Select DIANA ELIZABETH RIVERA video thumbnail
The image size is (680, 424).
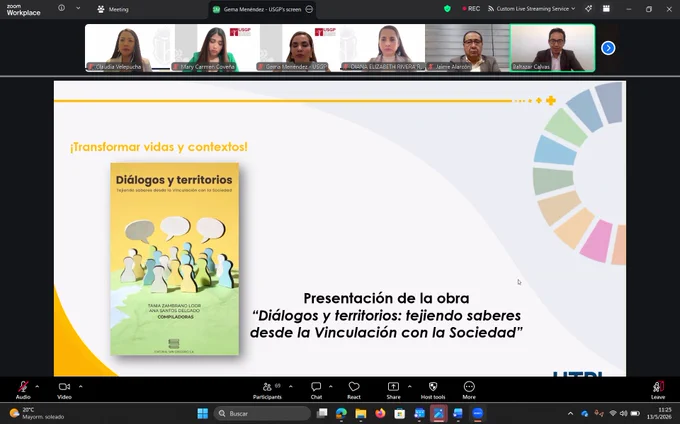(x=382, y=48)
